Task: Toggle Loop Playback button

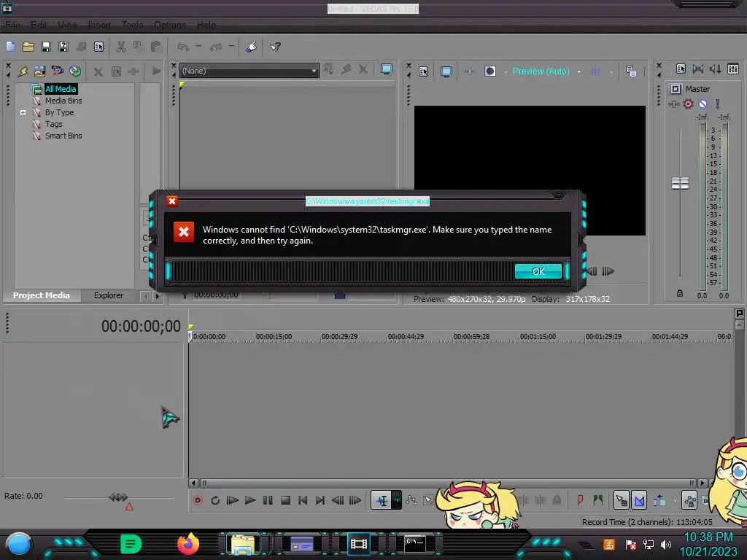Action: click(215, 500)
